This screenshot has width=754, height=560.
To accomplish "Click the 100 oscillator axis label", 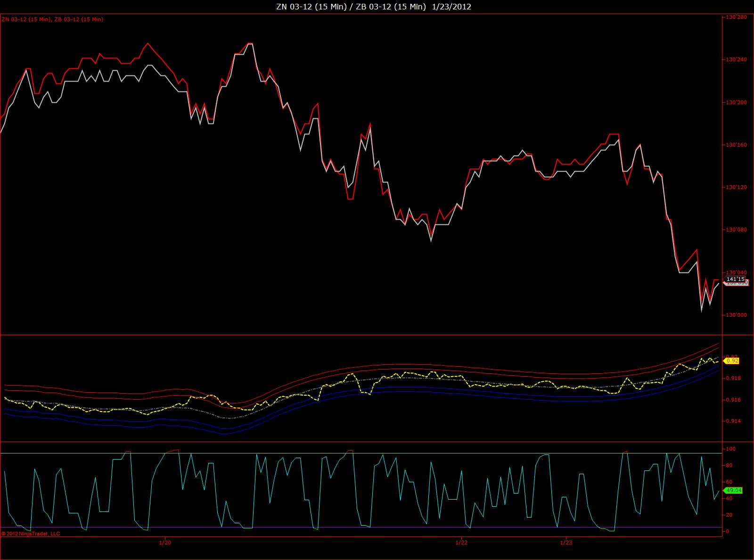I will [x=731, y=449].
